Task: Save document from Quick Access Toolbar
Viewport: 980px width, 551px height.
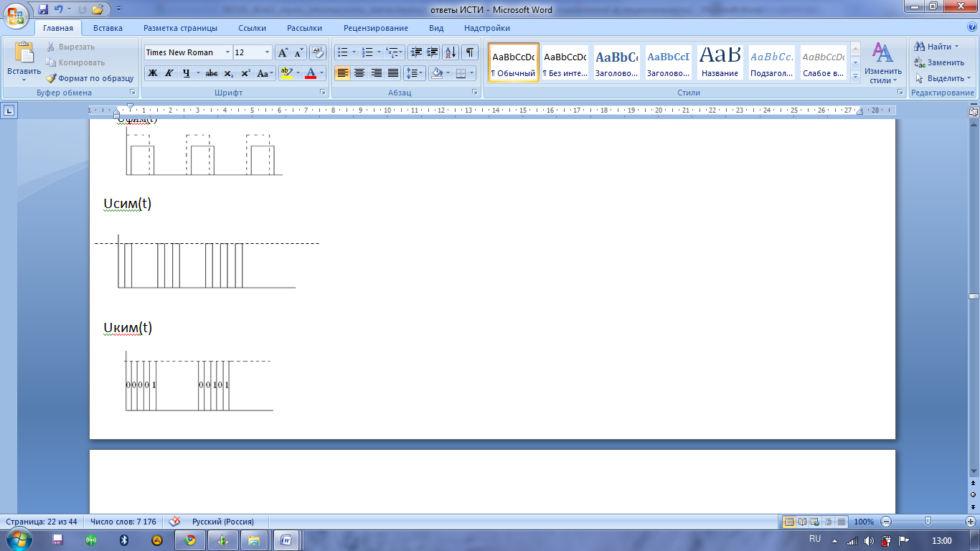Action: click(x=43, y=9)
